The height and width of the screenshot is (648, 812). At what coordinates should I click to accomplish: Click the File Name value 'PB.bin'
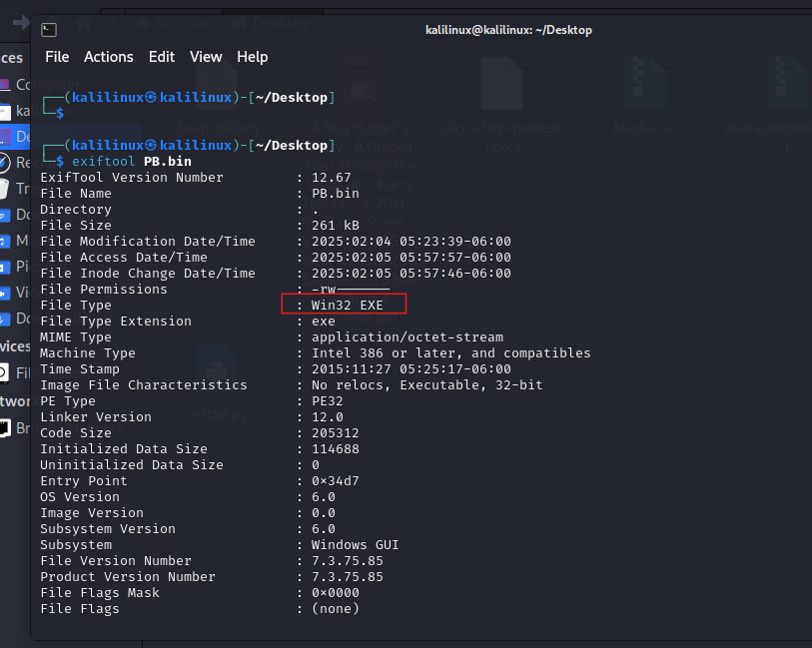point(335,194)
